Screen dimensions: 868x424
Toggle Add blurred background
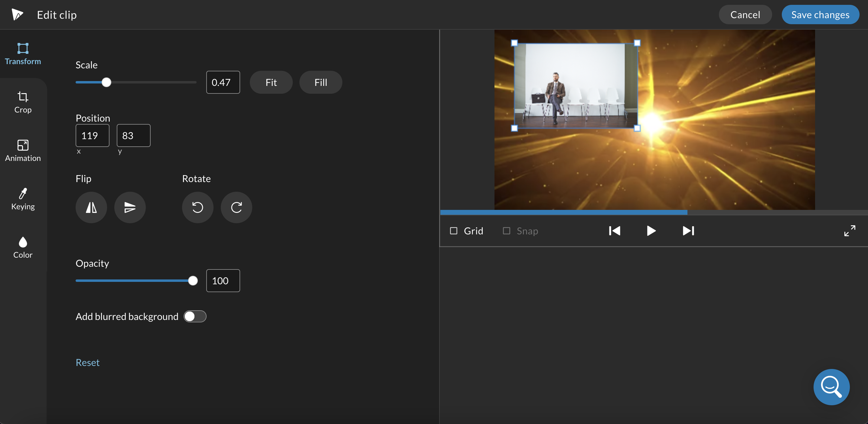195,316
